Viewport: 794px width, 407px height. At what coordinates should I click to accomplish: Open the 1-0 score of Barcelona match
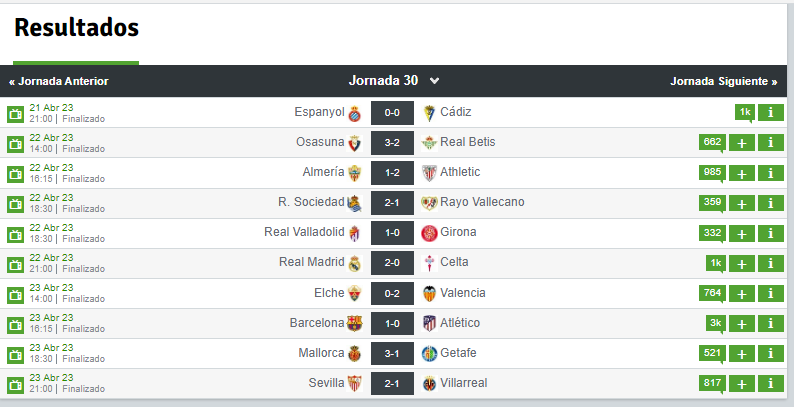pos(392,323)
